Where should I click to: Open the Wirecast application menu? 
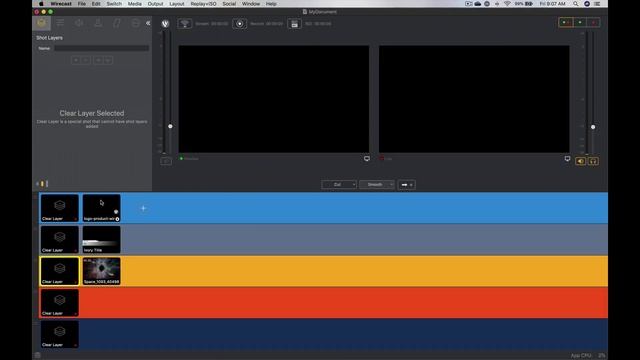click(61, 4)
